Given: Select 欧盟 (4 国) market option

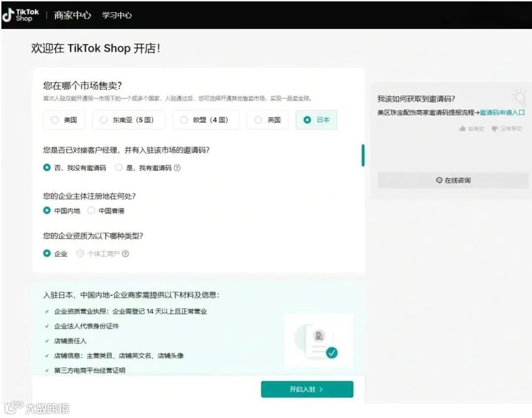Looking at the screenshot, I should tap(205, 120).
